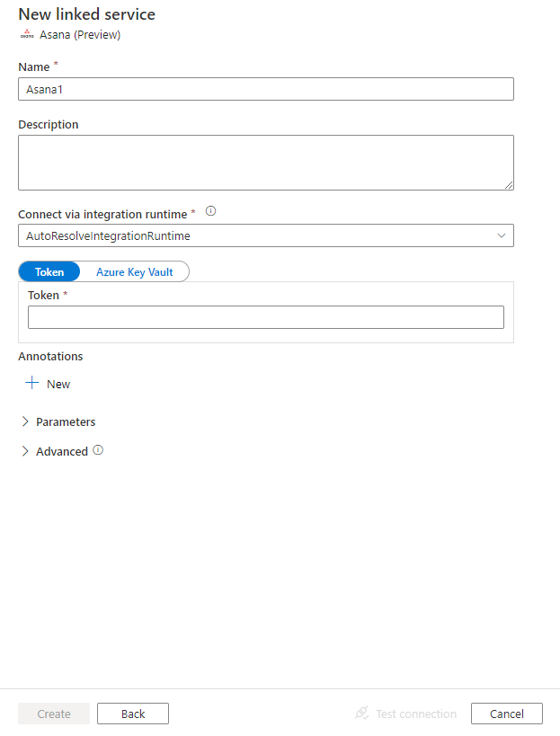560x736 pixels.
Task: Click inside the Name input field
Action: [265, 88]
